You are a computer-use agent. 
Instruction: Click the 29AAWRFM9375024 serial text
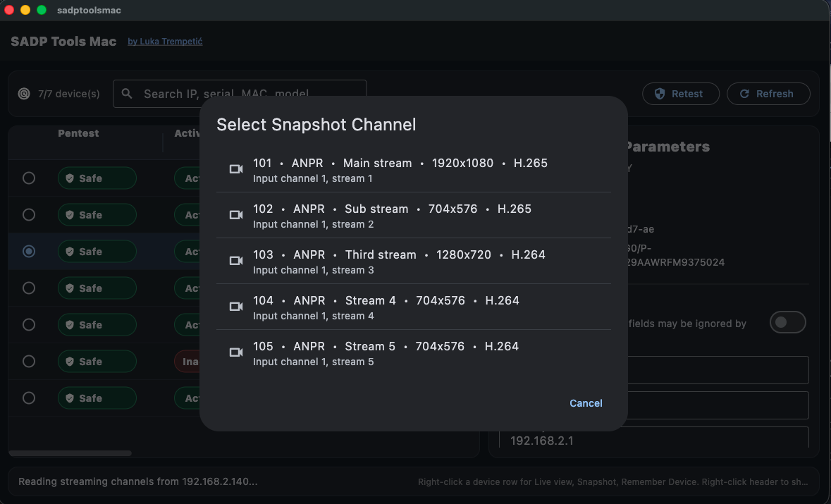(x=675, y=262)
